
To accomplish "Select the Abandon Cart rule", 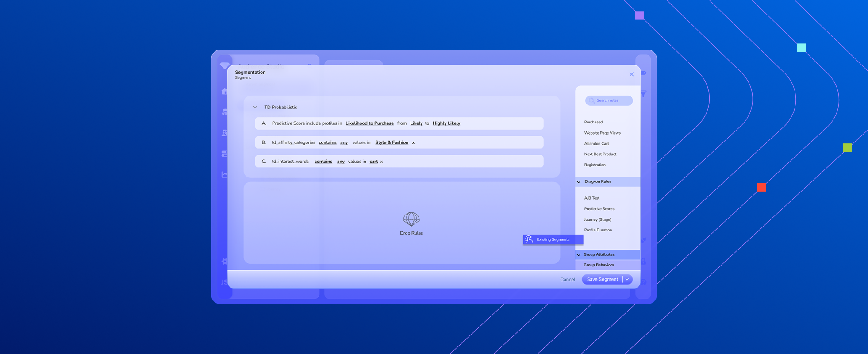I will point(596,144).
